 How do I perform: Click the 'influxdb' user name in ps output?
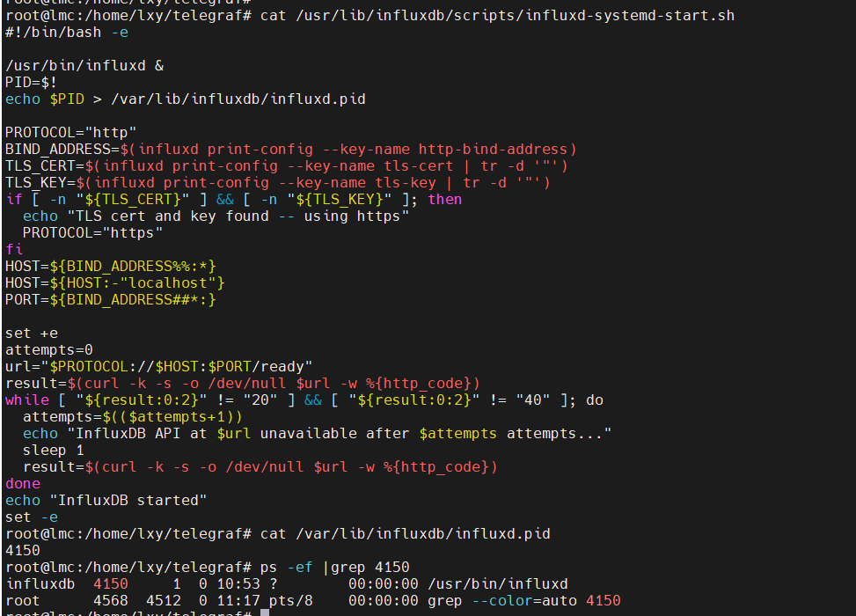click(x=40, y=583)
